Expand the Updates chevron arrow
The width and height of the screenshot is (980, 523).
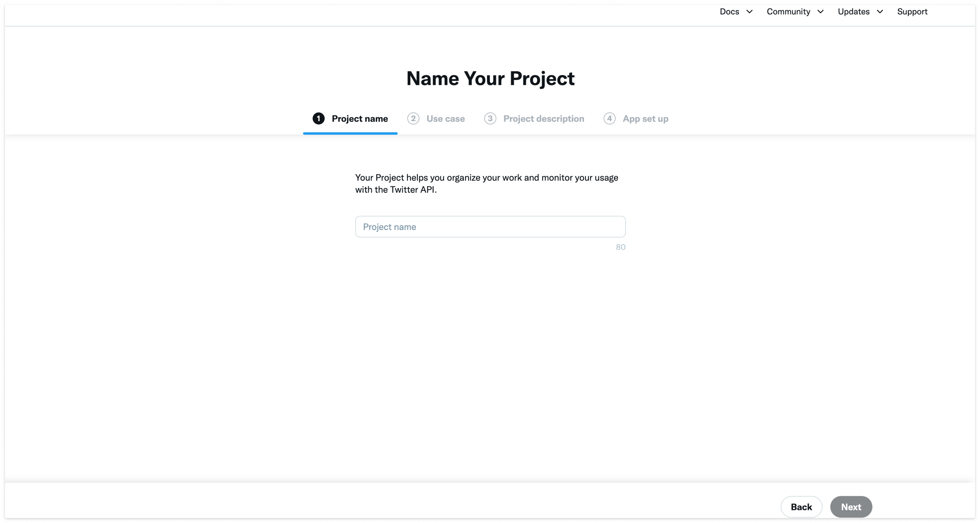click(880, 12)
